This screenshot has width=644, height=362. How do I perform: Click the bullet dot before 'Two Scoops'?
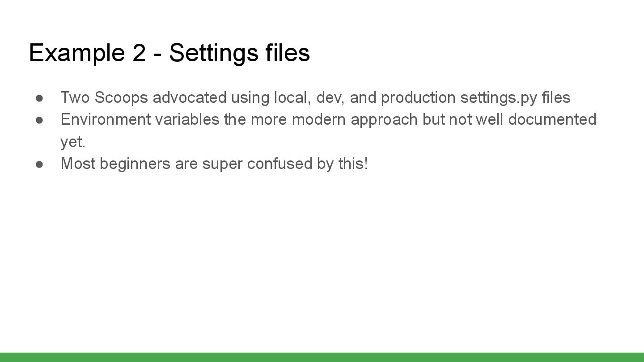[39, 98]
